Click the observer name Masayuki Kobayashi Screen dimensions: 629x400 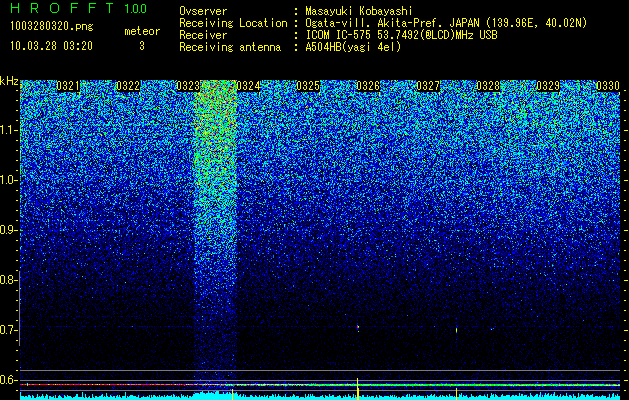click(359, 11)
